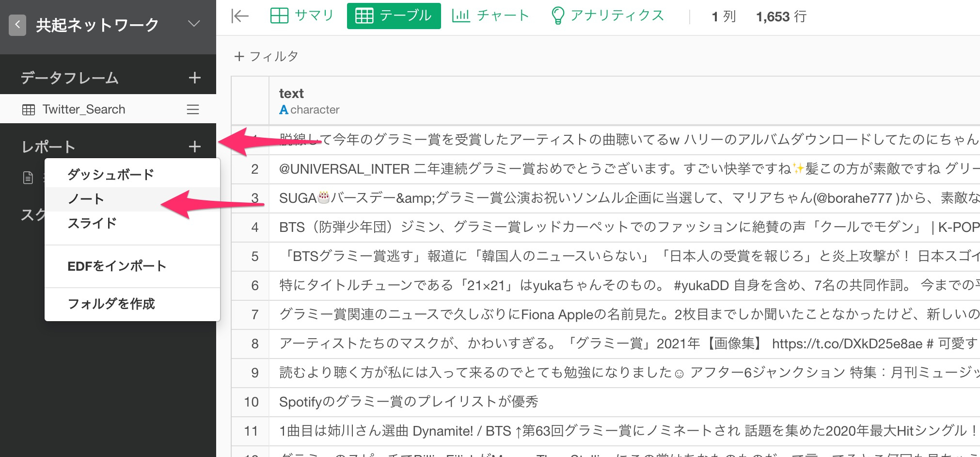
Task: Click the レポート section header
Action: click(48, 147)
